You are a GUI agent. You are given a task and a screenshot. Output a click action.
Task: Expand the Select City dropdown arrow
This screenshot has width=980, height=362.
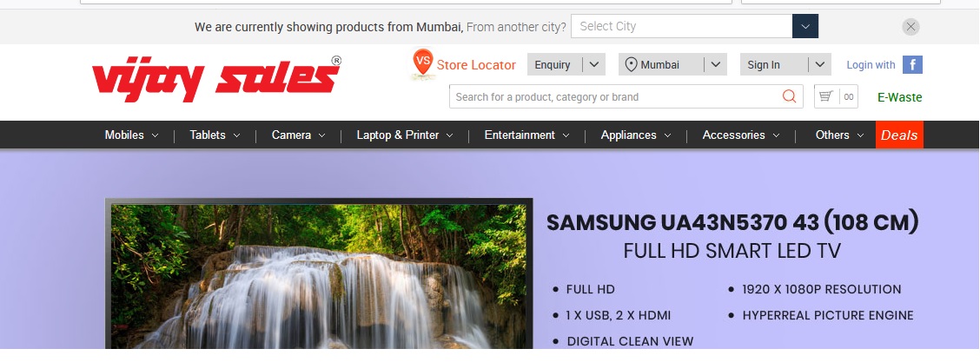pos(805,26)
